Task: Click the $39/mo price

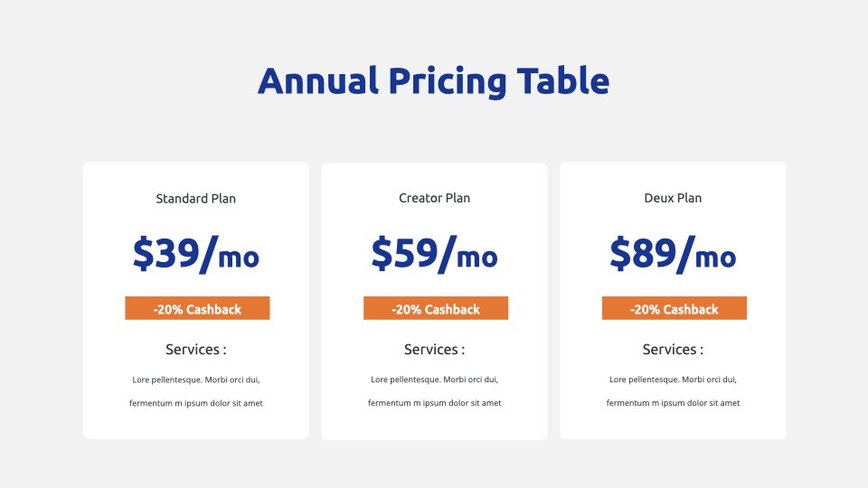Action: [196, 254]
